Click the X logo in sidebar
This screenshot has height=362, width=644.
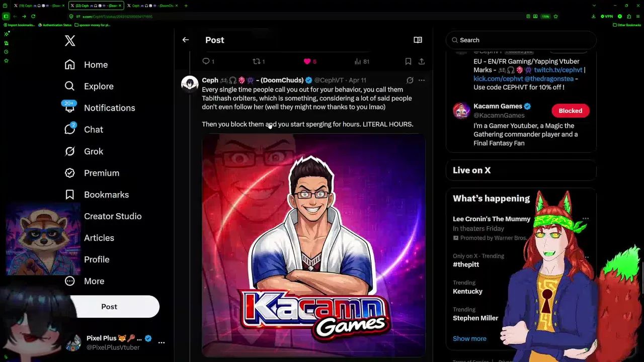70,41
